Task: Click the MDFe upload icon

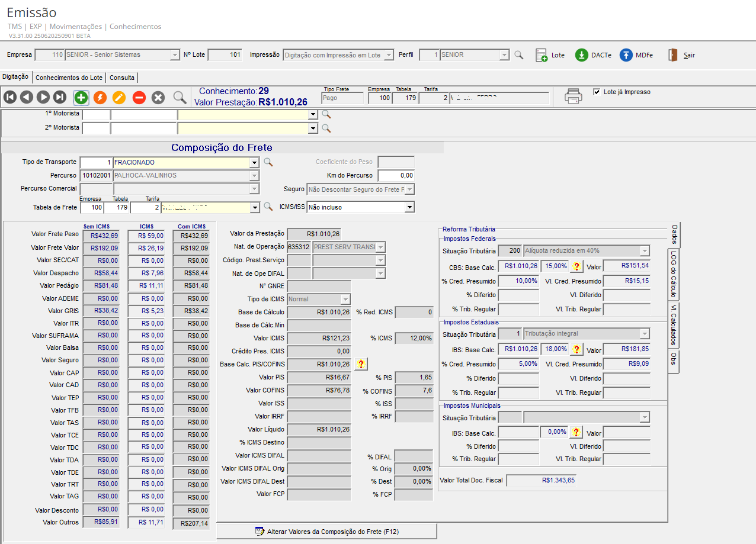Action: (626, 55)
